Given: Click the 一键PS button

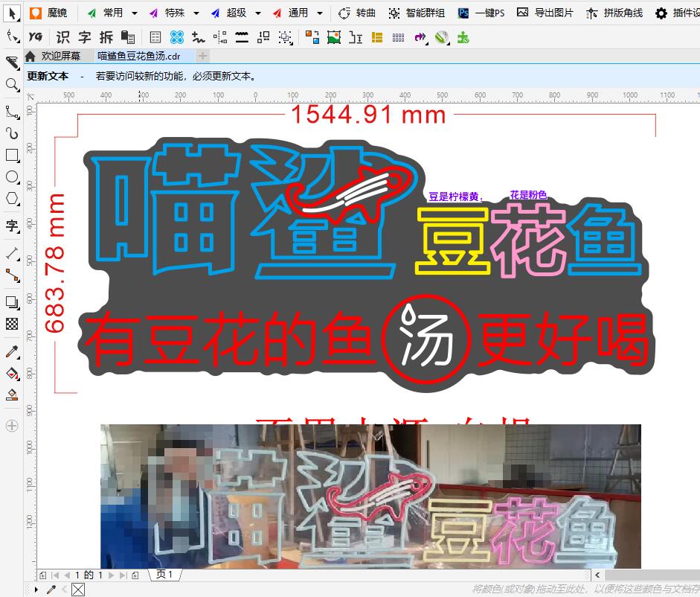Looking at the screenshot, I should point(482,13).
